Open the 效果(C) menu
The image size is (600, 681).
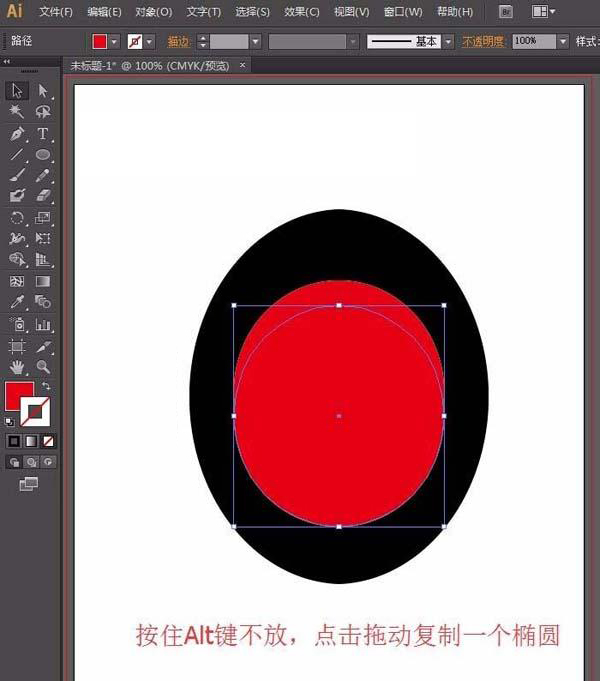pos(302,12)
